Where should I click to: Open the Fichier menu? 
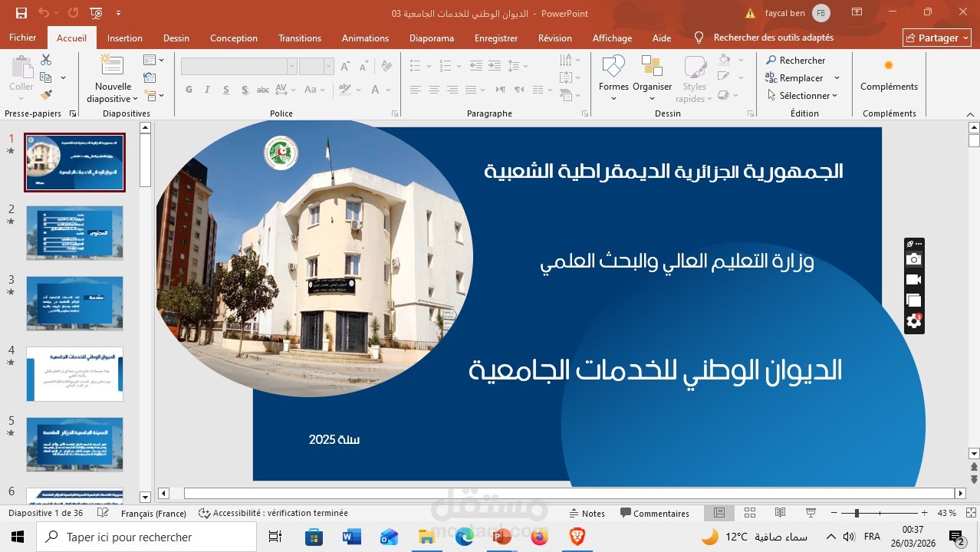[x=22, y=38]
